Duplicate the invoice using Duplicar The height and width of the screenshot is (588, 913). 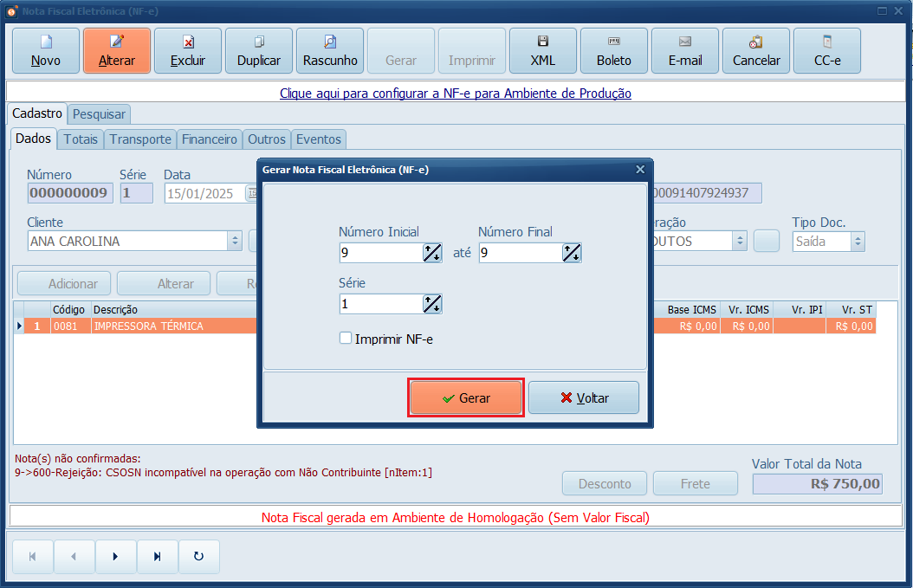258,50
